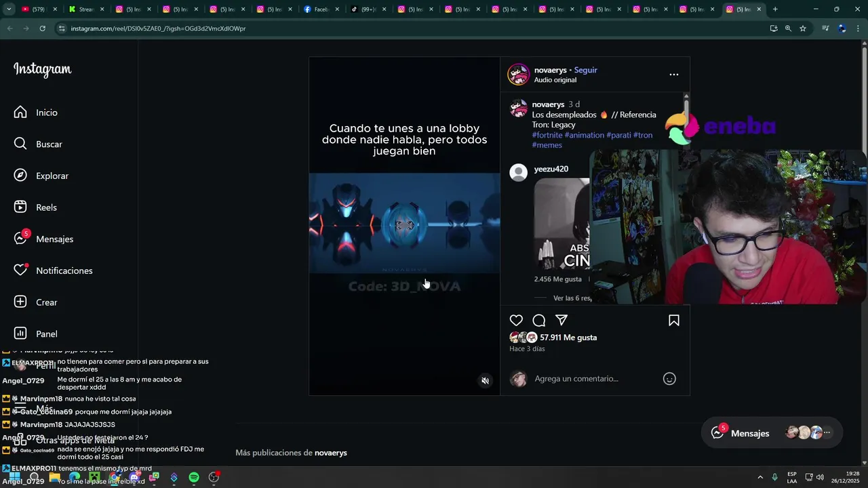
Task: Show hidden system tray icons
Action: [760, 477]
